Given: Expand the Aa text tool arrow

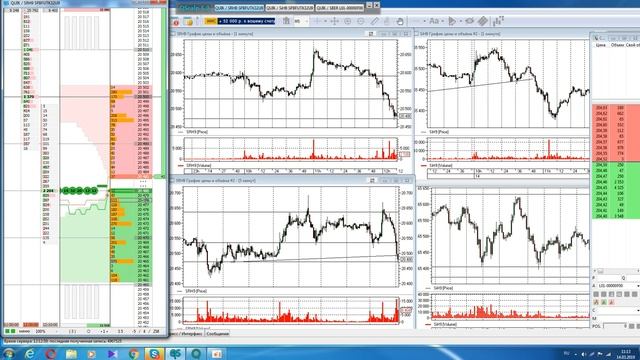Looking at the screenshot, I should tap(442, 21).
